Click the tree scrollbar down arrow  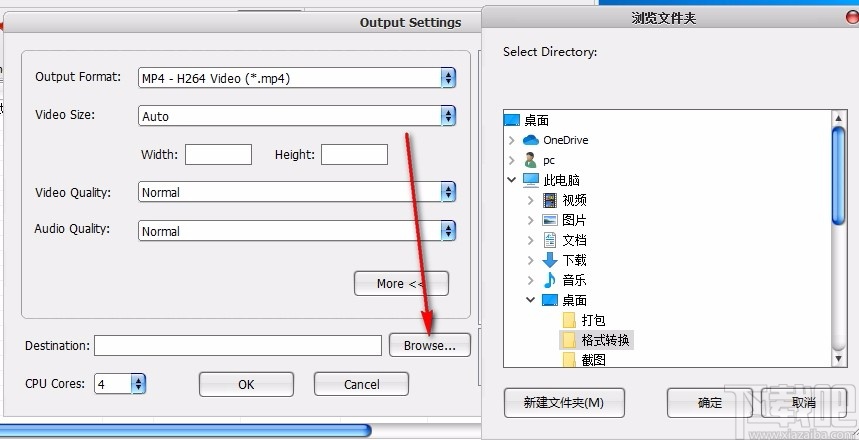(838, 359)
